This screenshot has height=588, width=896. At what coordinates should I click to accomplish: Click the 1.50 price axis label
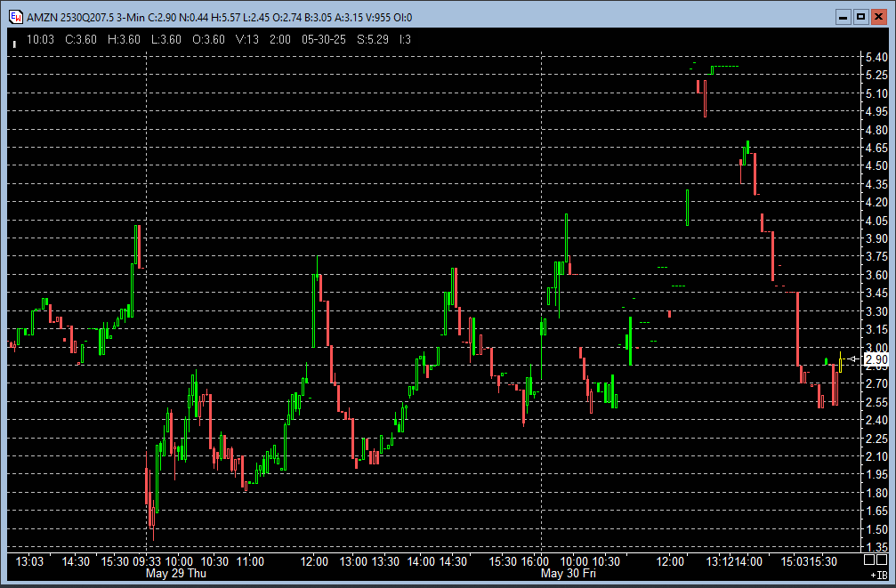tap(876, 529)
